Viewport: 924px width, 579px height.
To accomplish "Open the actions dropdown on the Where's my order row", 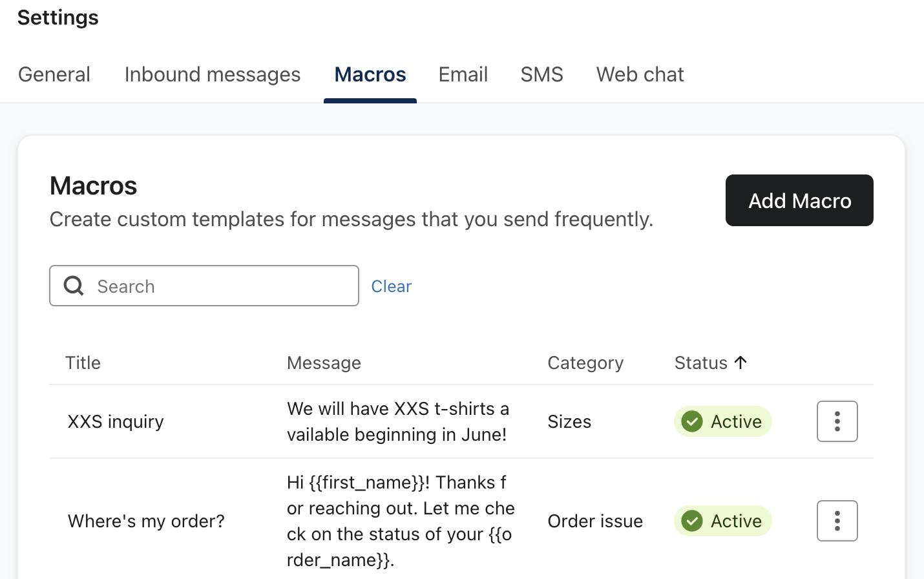I will (837, 521).
